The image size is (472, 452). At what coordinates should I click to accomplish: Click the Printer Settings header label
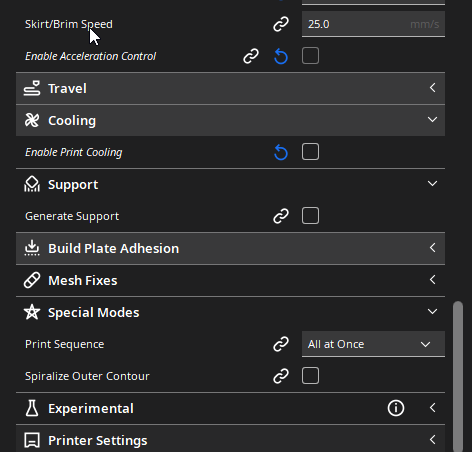click(x=98, y=441)
